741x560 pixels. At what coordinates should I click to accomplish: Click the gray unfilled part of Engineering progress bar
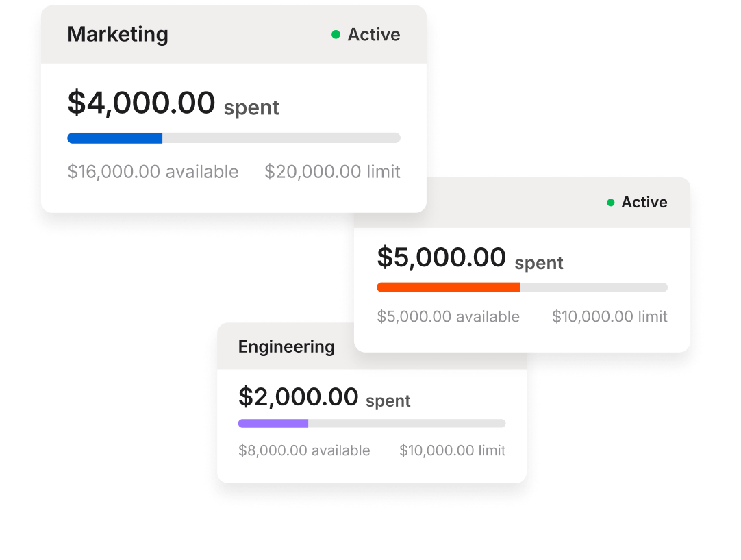[x=407, y=424]
